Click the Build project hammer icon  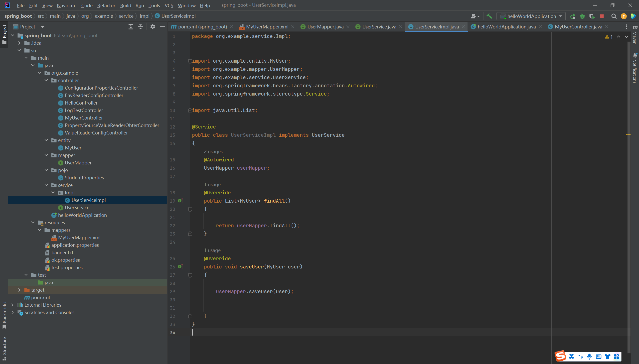pos(489,16)
